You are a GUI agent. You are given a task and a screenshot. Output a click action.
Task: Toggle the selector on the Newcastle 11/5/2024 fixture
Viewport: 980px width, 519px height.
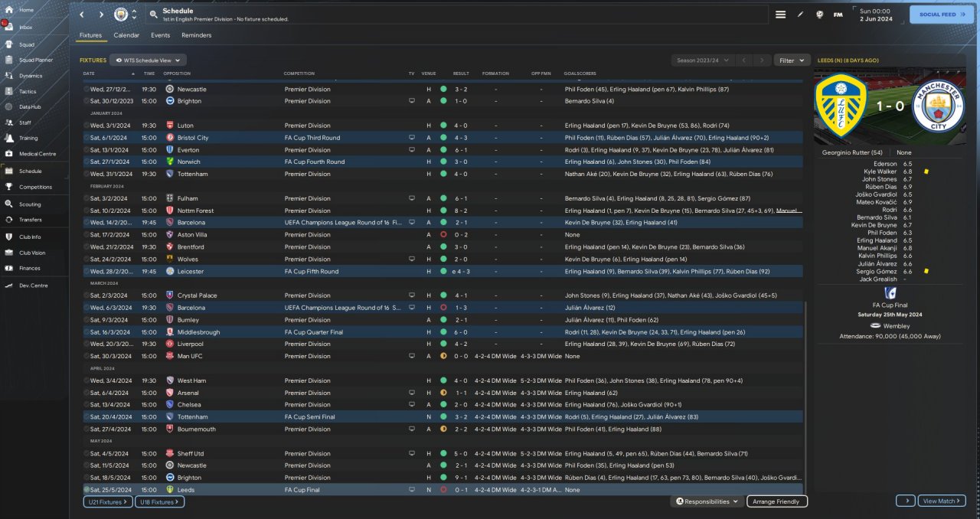(x=87, y=465)
